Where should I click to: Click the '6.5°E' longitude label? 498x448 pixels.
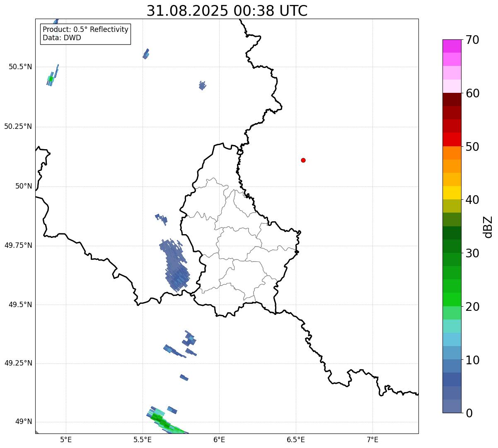296,440
